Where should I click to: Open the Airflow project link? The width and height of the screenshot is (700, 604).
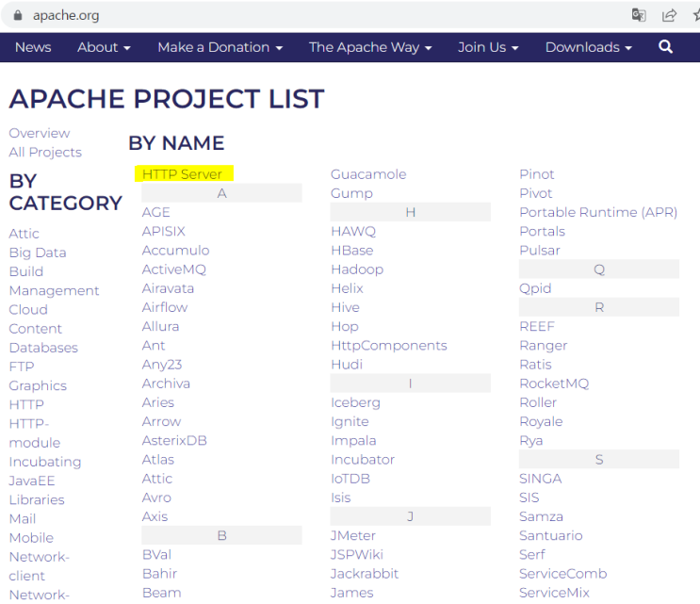coord(165,307)
